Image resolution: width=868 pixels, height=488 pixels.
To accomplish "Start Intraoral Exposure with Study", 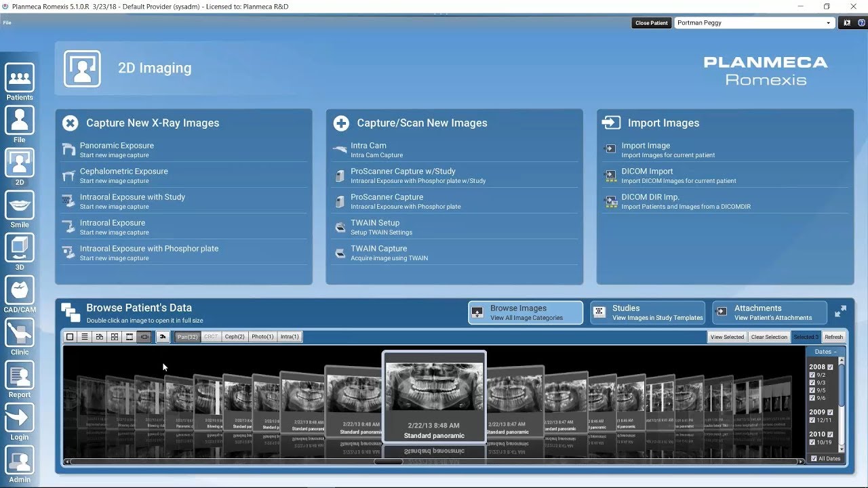I will point(183,201).
